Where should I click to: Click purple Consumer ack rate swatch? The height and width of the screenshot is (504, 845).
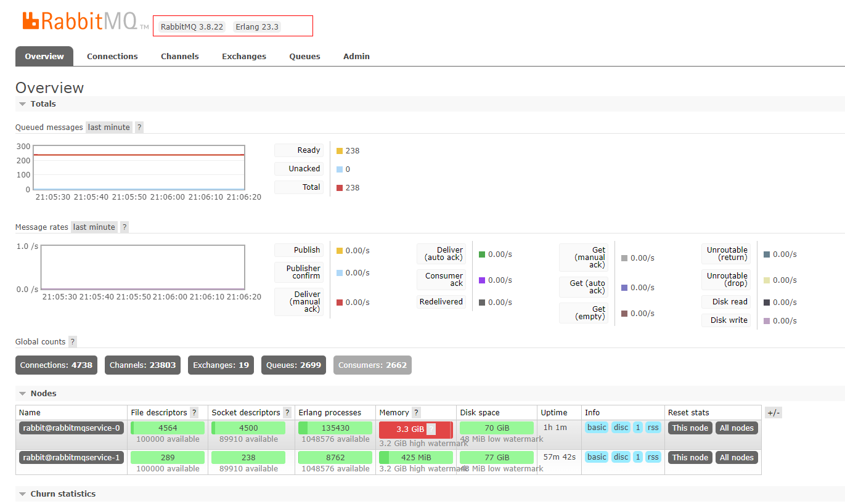click(x=482, y=280)
